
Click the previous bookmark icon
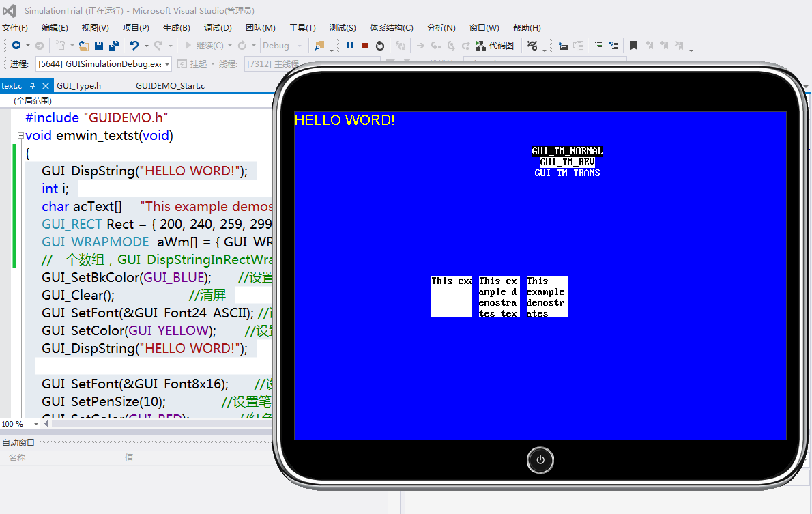tap(649, 46)
